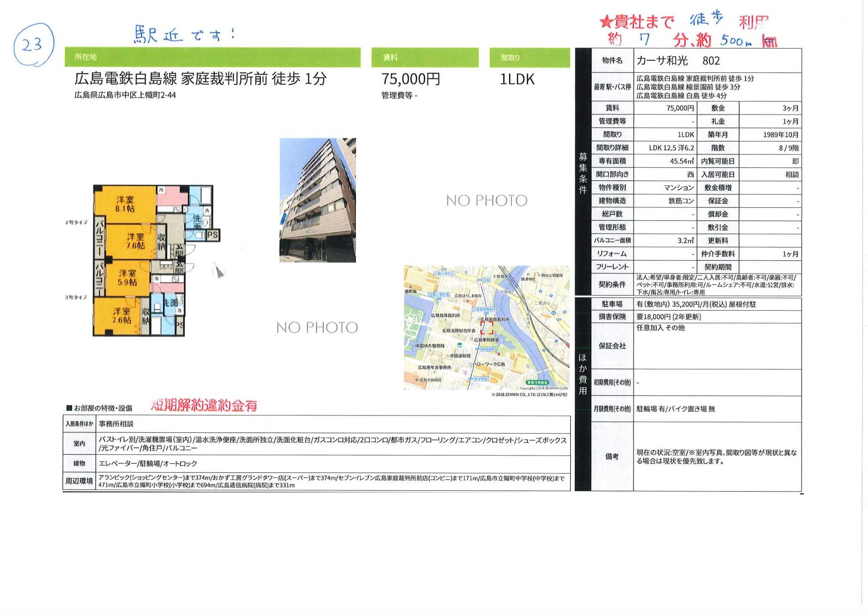The width and height of the screenshot is (868, 614).
Task: Click the PS label on the floor plan
Action: pos(213,236)
